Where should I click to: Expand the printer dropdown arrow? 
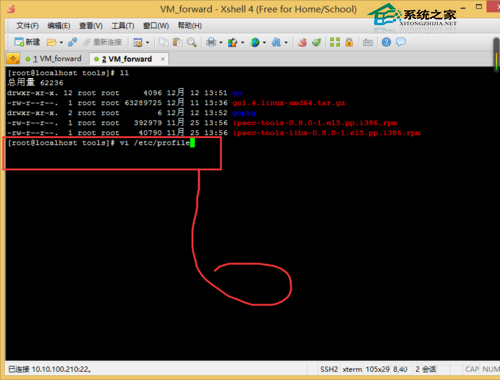[221, 42]
